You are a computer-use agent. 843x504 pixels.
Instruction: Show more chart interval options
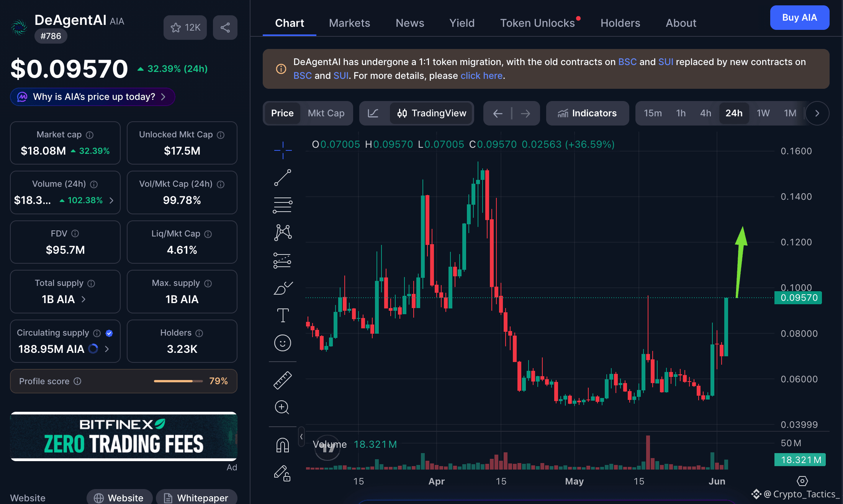click(x=817, y=113)
